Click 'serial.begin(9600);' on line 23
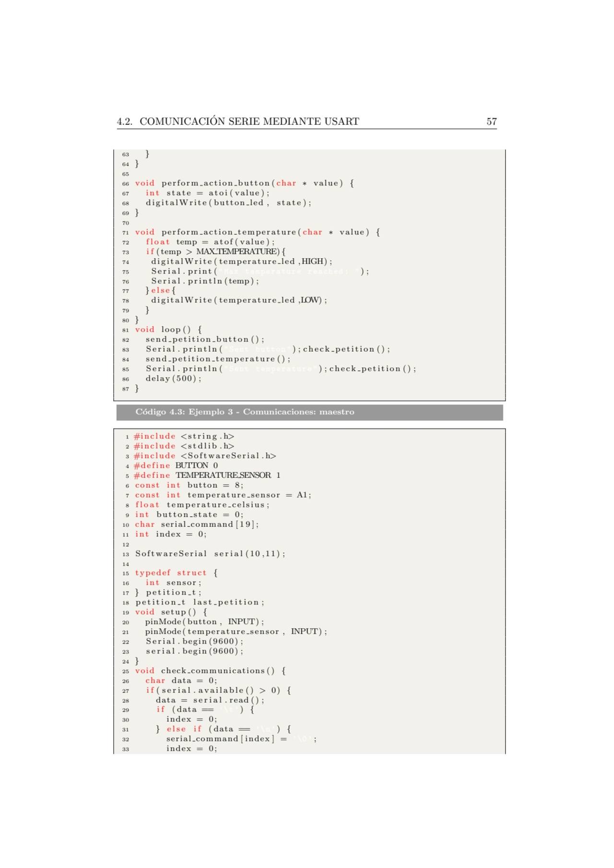Screen dimensions: 614x868 tap(195, 651)
